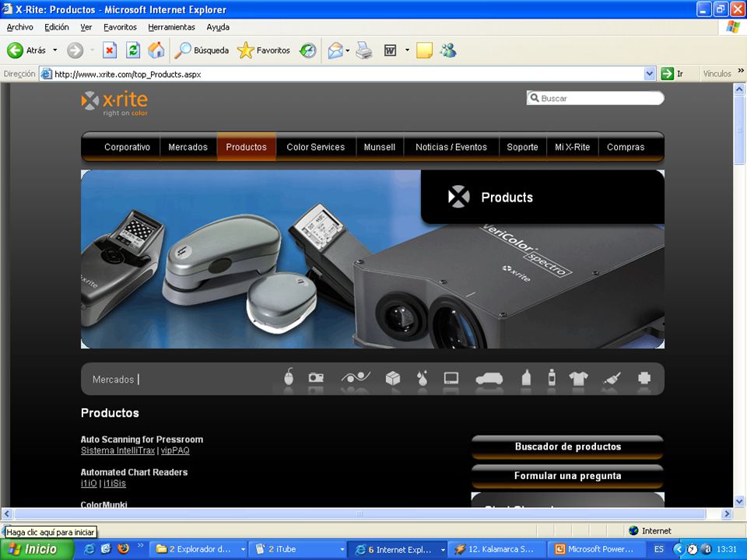Open the vipPAQ link
Viewport: 747px width, 560px height.
(x=175, y=450)
